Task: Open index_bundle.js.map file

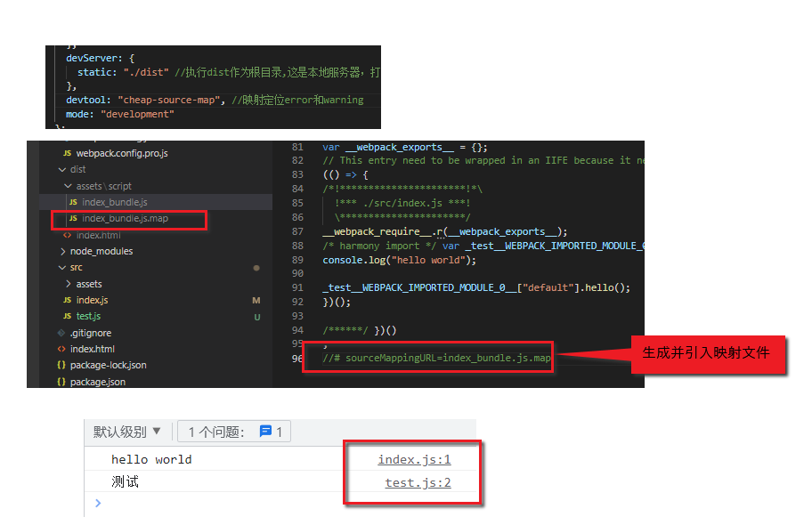Action: pos(125,218)
